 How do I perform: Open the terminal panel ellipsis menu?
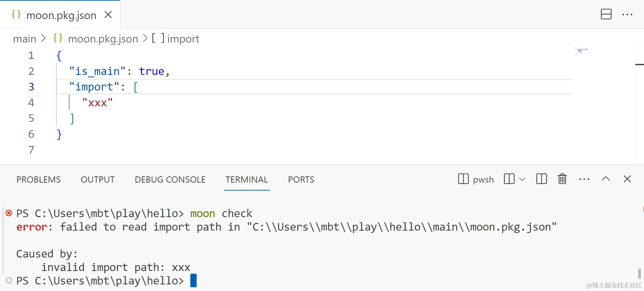tap(584, 179)
